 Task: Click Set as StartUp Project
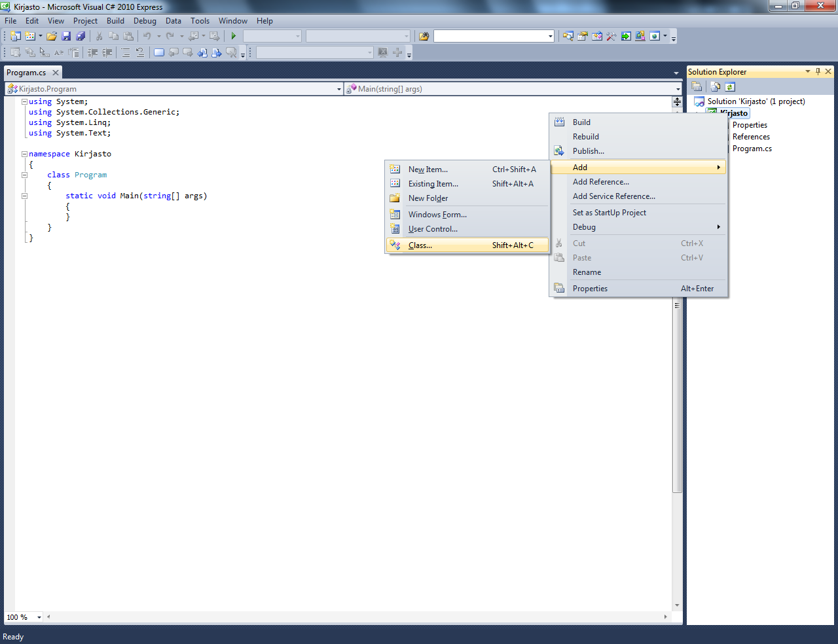click(638, 213)
